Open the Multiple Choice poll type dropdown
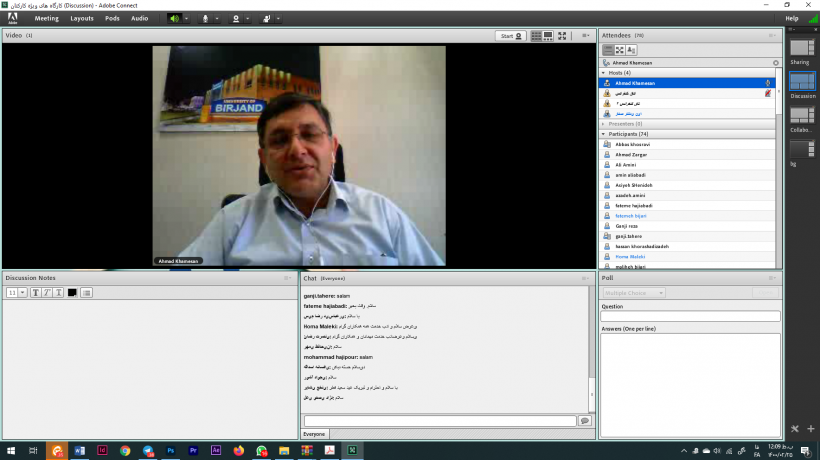820x460 pixels. point(633,293)
